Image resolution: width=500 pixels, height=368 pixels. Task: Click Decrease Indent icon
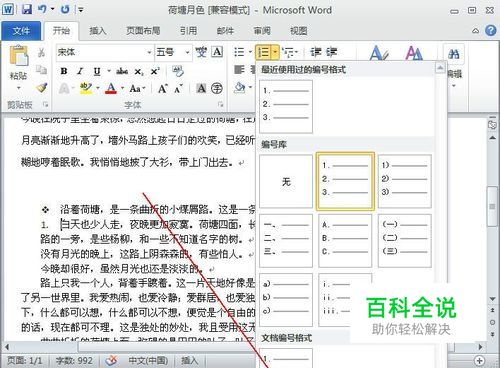tap(316, 52)
